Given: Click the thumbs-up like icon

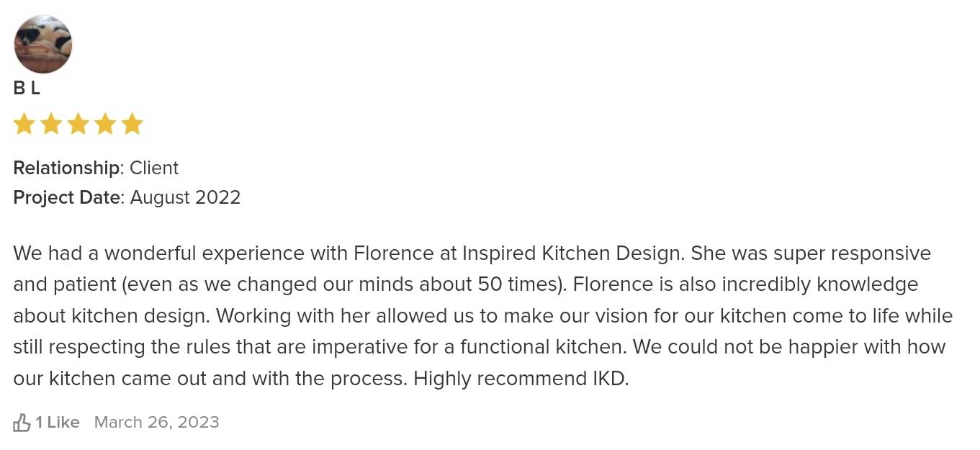Looking at the screenshot, I should pyautogui.click(x=22, y=423).
